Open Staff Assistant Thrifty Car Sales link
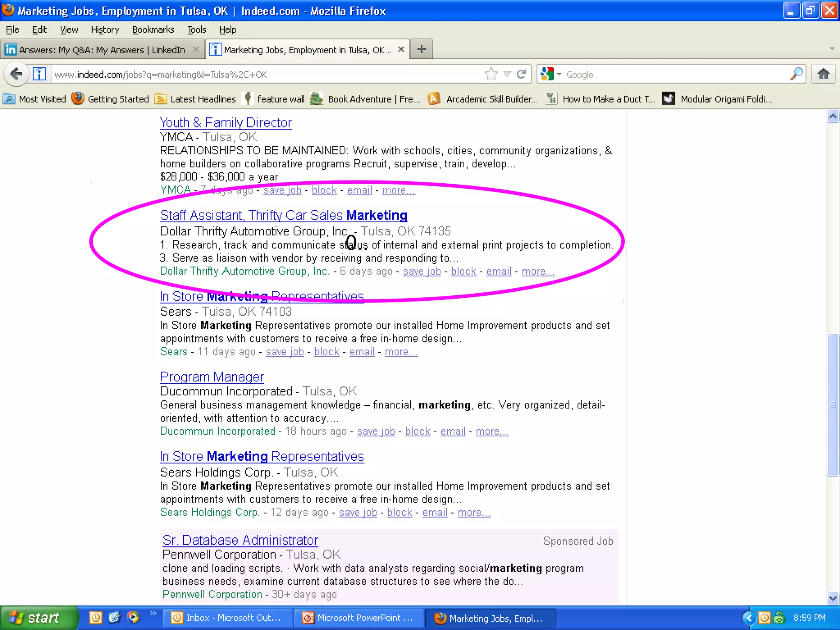Image resolution: width=840 pixels, height=630 pixels. (x=283, y=215)
